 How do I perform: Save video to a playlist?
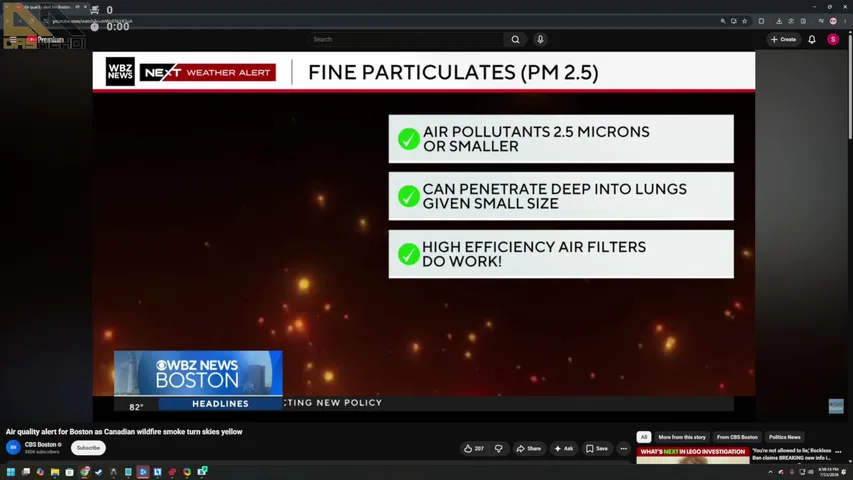pyautogui.click(x=597, y=448)
